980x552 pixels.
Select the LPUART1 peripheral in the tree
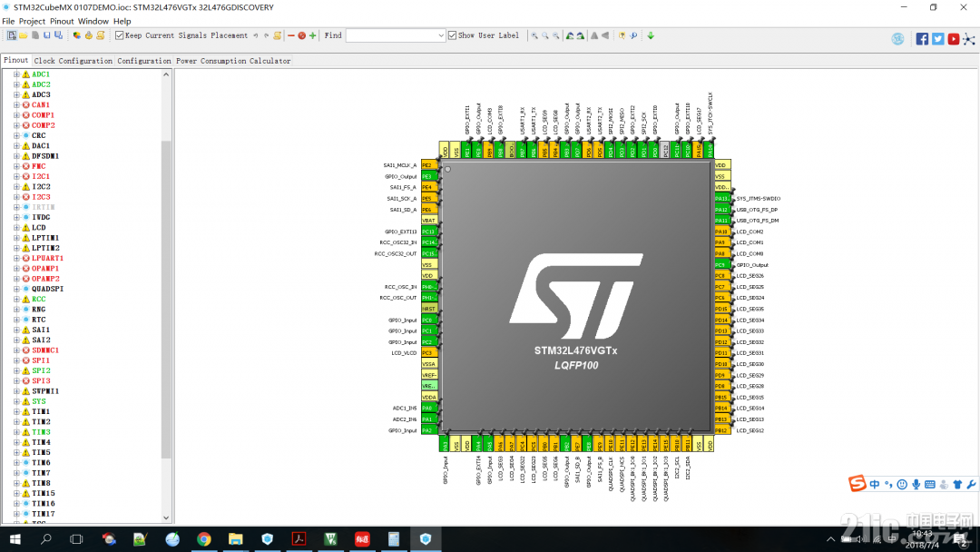click(x=47, y=258)
